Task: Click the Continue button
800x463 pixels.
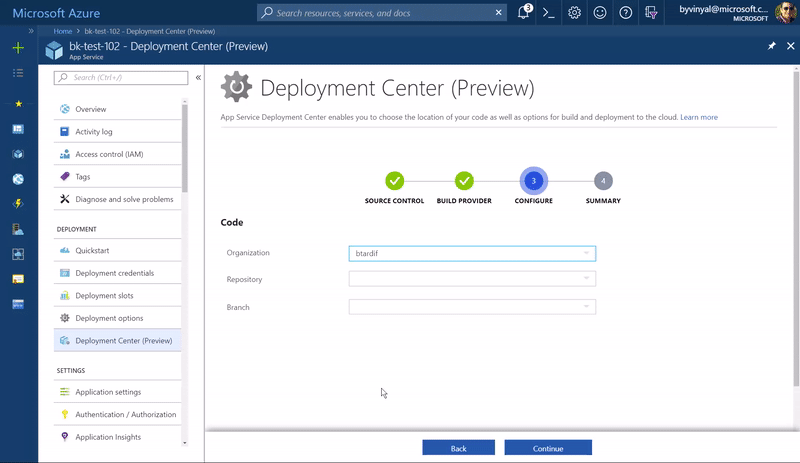Action: click(x=548, y=448)
